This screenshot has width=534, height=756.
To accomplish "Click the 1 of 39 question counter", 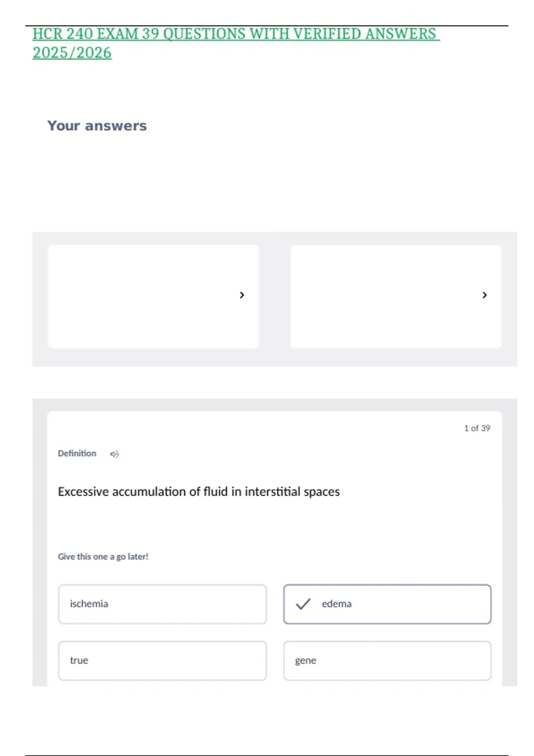I will (x=477, y=428).
